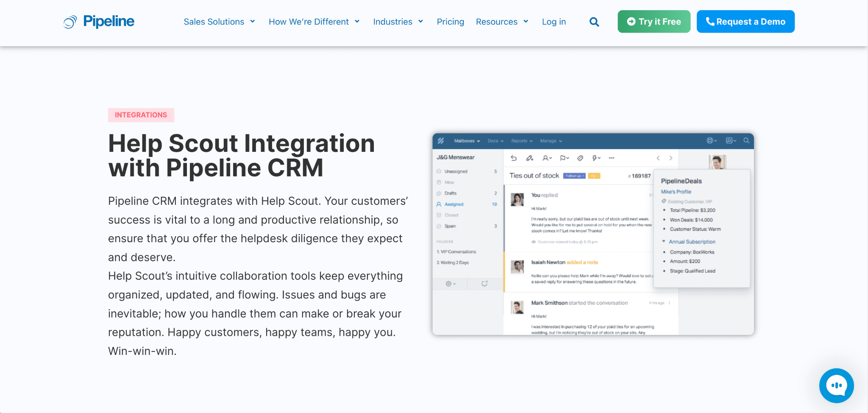Click the Pipeline CRM logo
The image size is (868, 413).
pos(98,21)
